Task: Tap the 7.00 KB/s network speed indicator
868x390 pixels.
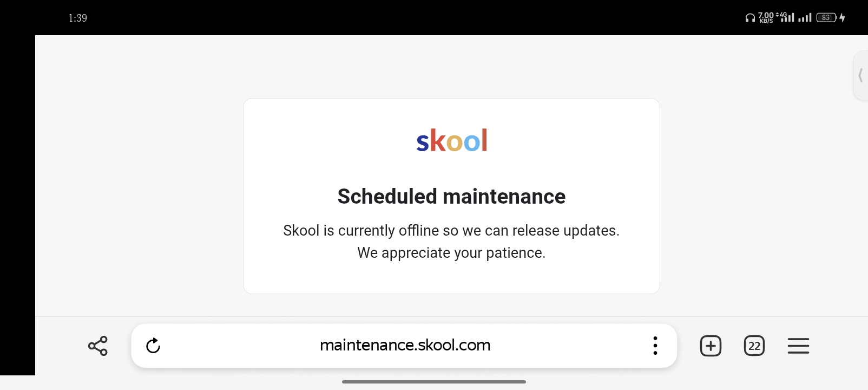Action: pos(766,18)
